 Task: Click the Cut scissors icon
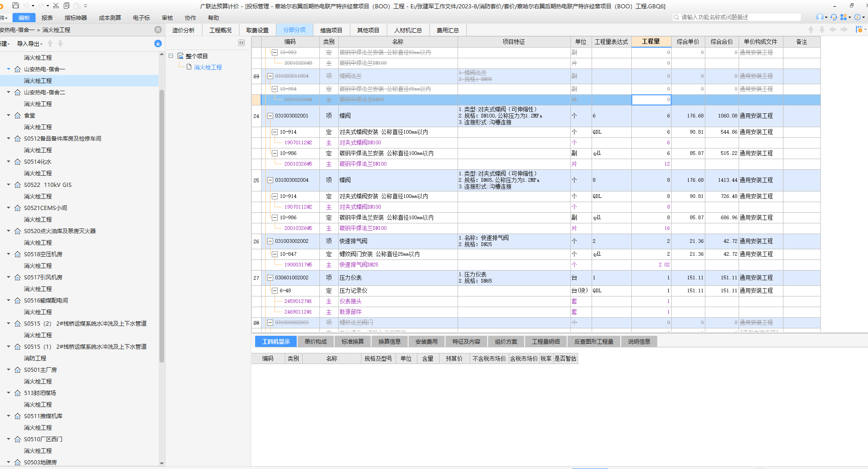(x=56, y=6)
